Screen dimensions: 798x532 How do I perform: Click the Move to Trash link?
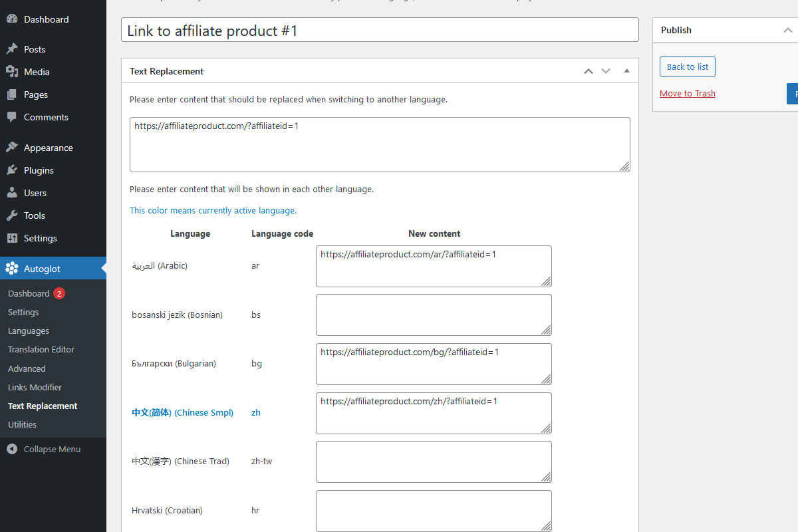(x=688, y=94)
